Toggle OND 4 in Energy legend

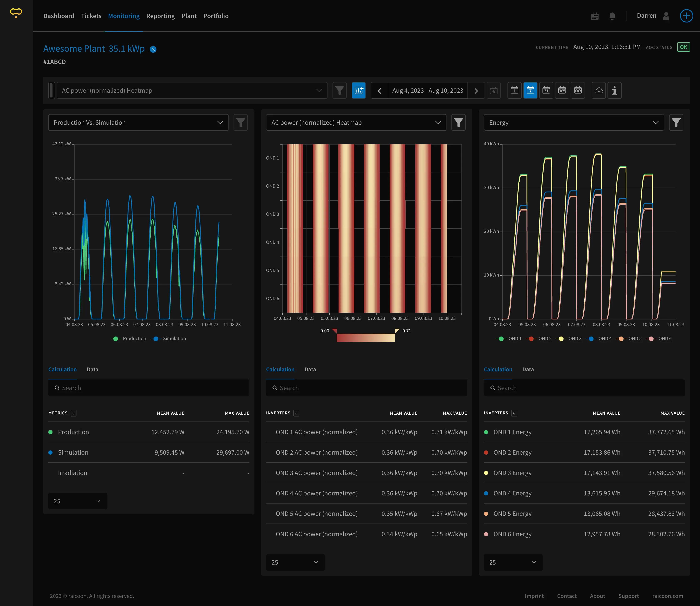[599, 339]
